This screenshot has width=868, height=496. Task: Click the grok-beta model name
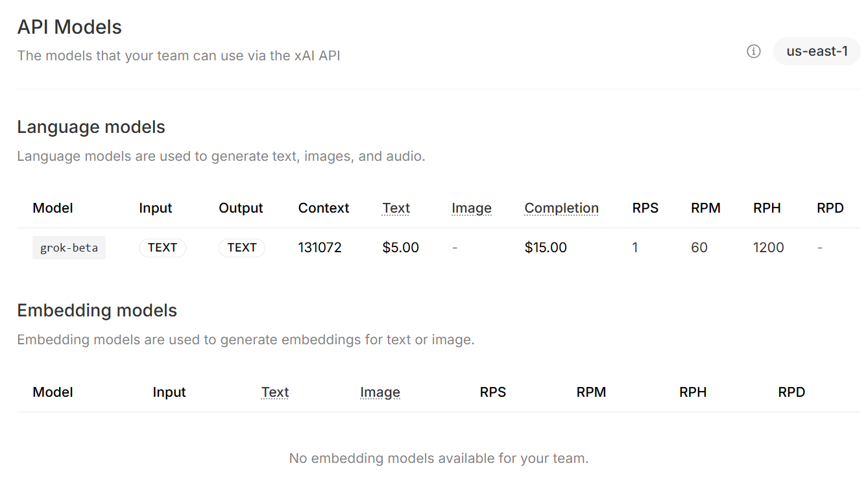click(69, 248)
